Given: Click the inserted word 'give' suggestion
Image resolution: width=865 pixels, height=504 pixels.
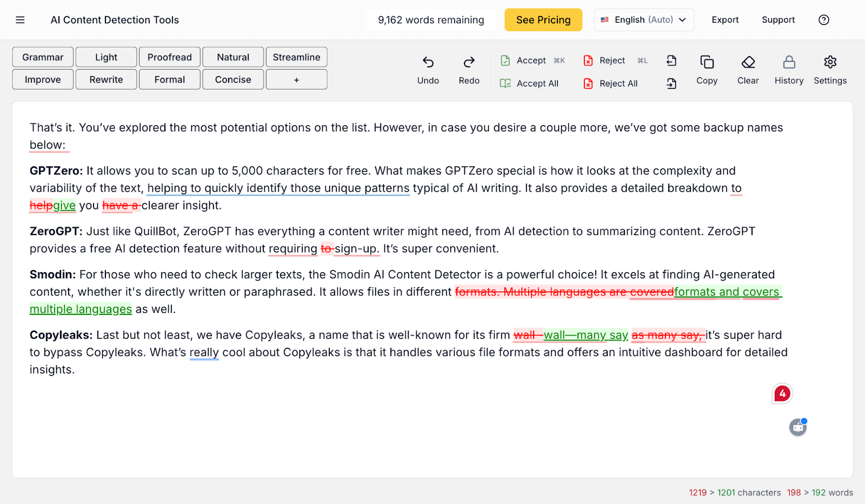Looking at the screenshot, I should point(64,205).
